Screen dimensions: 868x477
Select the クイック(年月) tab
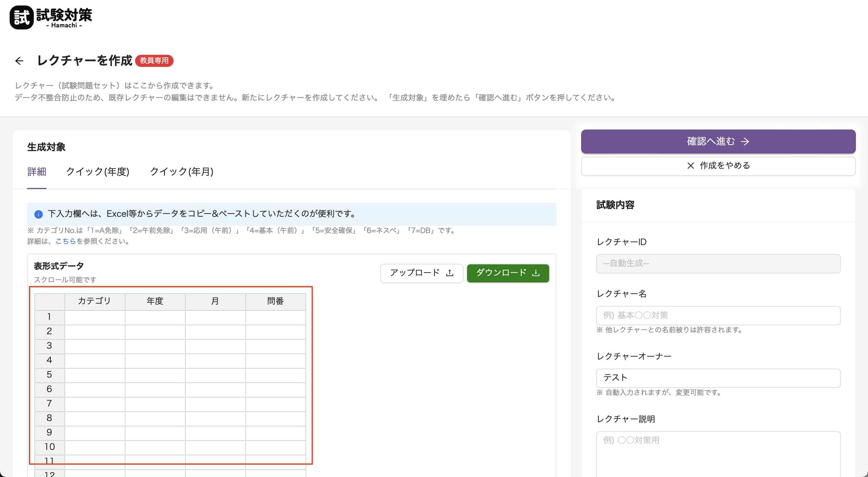[x=182, y=172]
